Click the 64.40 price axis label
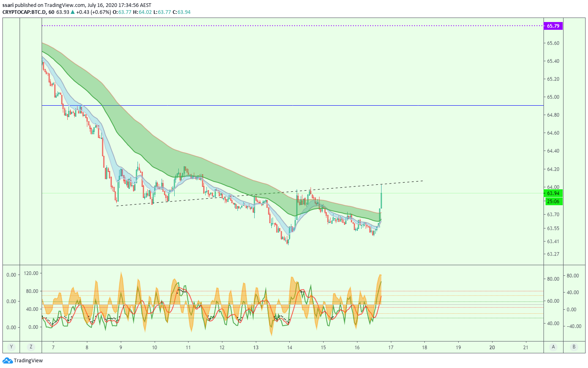Screen dimensions: 588x368 pos(553,151)
